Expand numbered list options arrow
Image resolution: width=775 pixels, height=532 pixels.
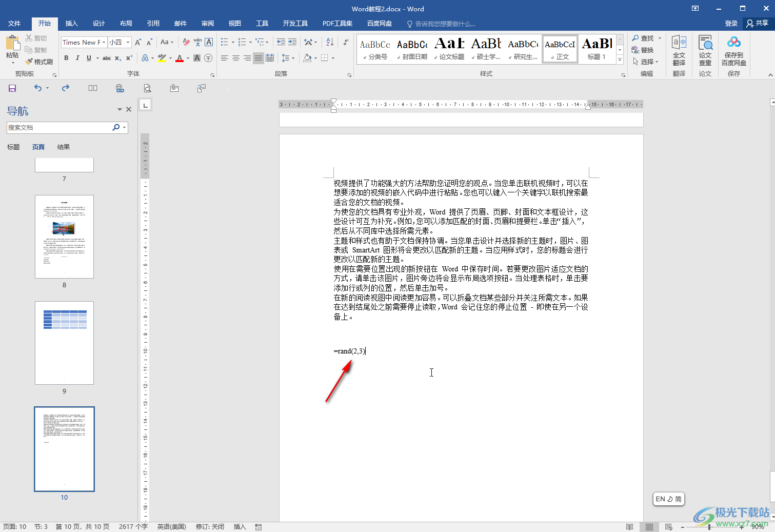(250, 42)
